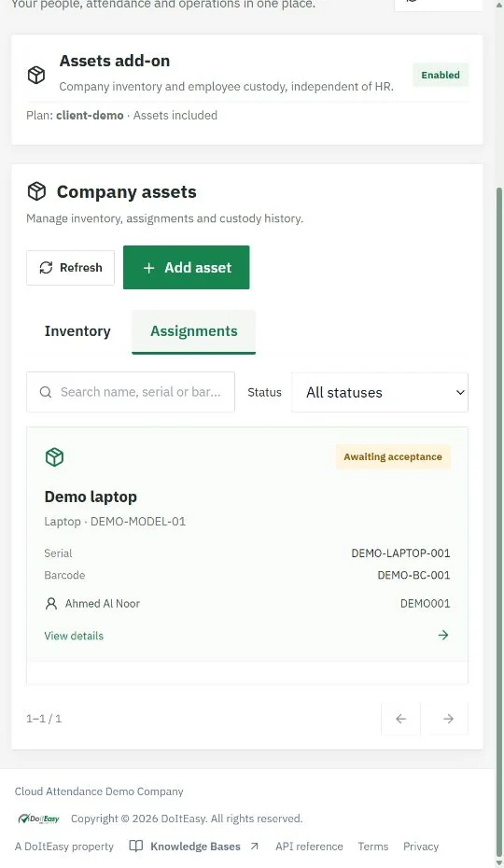Focus the search name, serial or barcode field
504x868 pixels.
[x=131, y=392]
